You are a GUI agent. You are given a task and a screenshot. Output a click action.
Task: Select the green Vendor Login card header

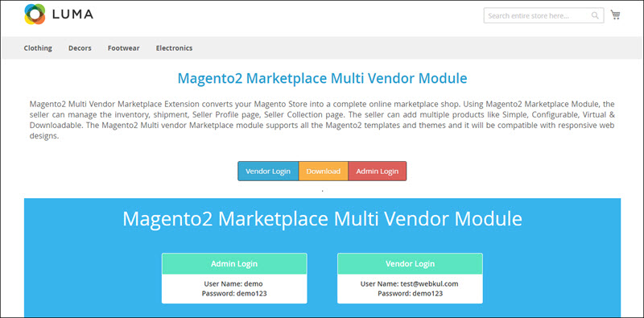tap(410, 264)
